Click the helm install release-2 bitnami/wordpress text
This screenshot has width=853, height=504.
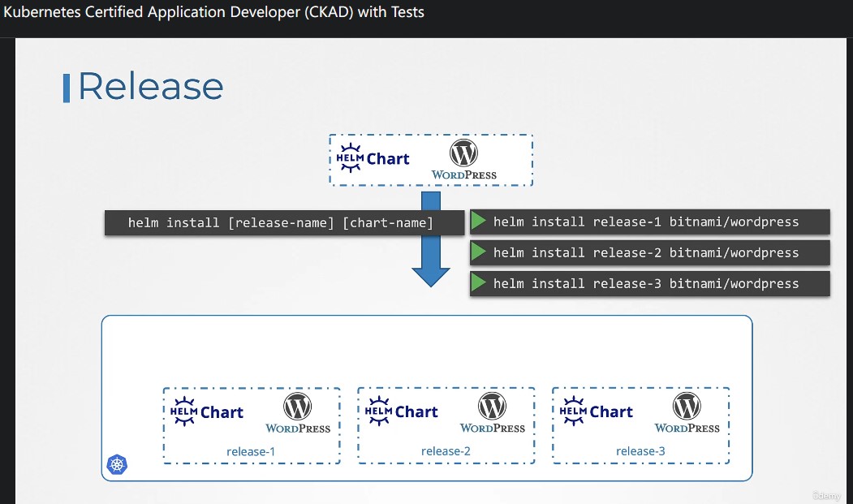(x=646, y=252)
